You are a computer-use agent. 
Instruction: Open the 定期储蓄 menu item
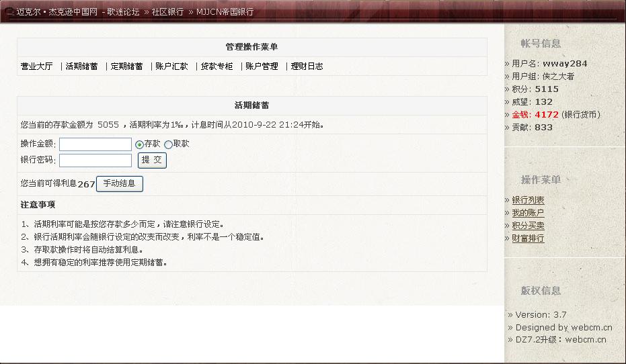point(127,66)
